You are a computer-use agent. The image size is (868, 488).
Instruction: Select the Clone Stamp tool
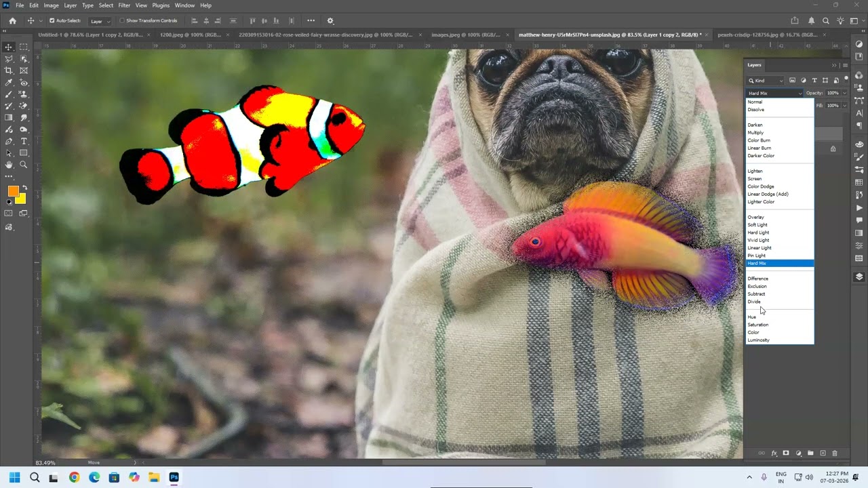(x=24, y=94)
